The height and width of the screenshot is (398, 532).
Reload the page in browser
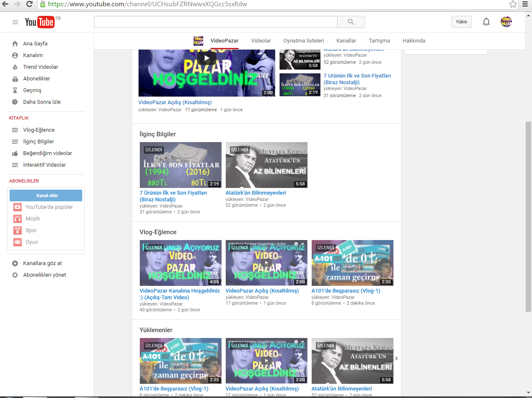pyautogui.click(x=29, y=4)
